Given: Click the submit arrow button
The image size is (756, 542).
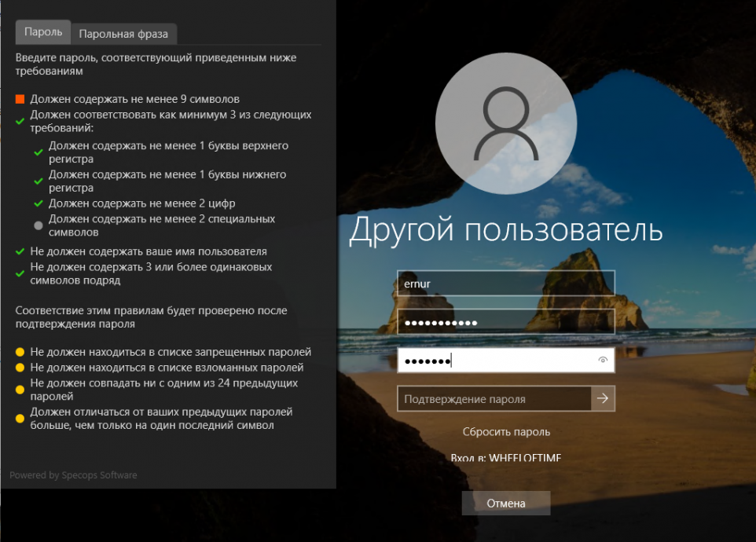Looking at the screenshot, I should [x=603, y=399].
